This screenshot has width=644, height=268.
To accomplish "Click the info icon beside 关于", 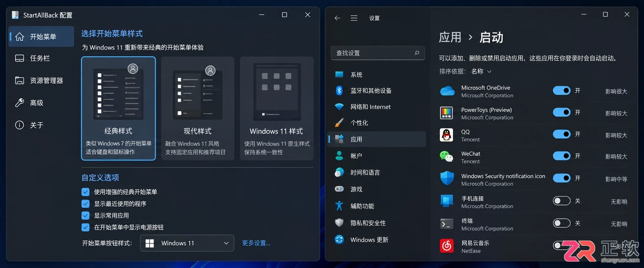I will tap(19, 125).
